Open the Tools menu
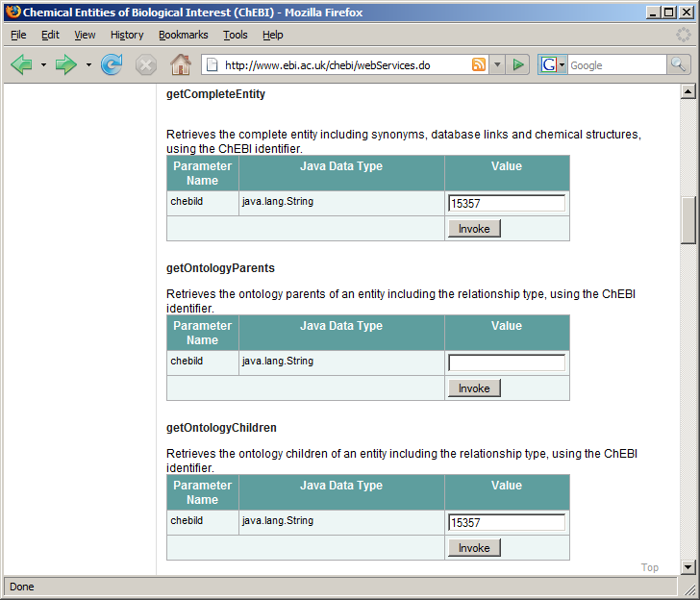700x600 pixels. coord(235,35)
